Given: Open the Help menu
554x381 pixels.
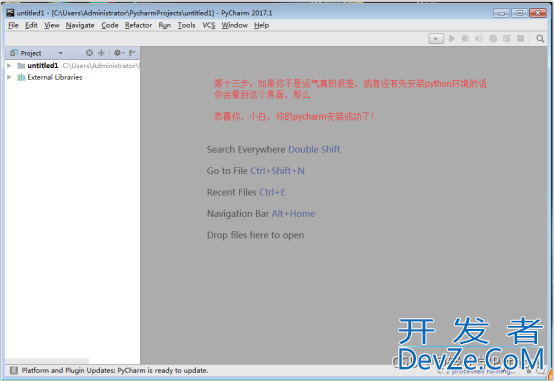Looking at the screenshot, I should 261,25.
